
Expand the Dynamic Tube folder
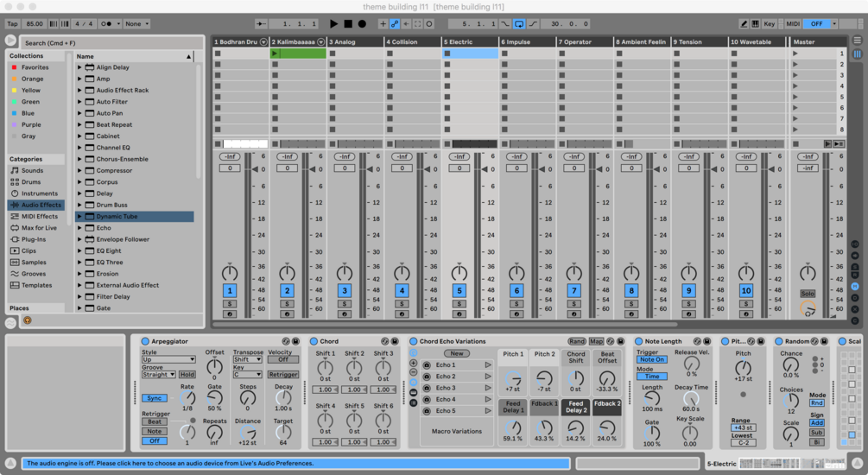(x=79, y=217)
